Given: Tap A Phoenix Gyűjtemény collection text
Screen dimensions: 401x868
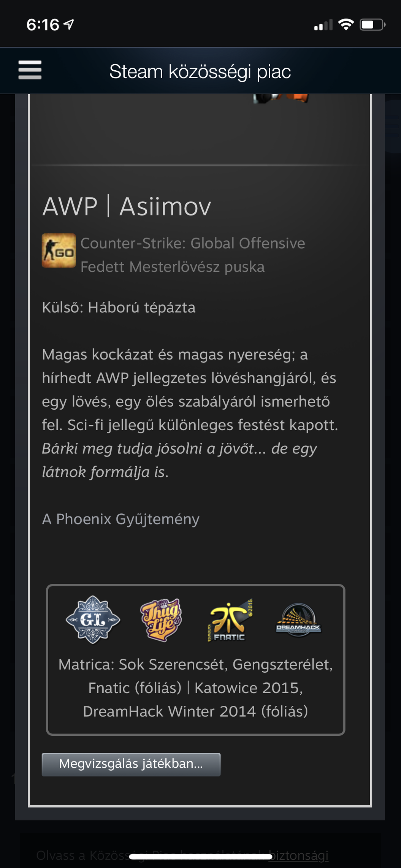Looking at the screenshot, I should pos(120,519).
